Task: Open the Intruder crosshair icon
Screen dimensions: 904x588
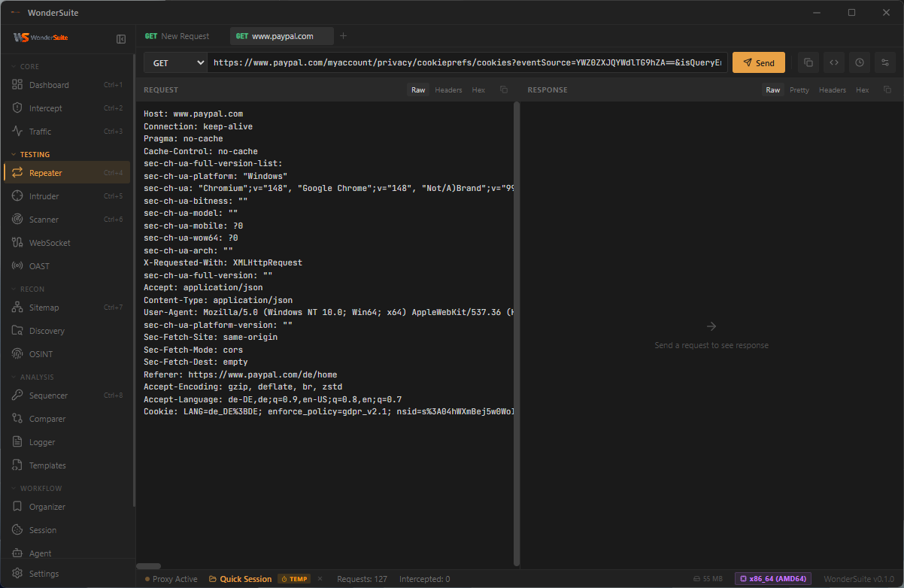Action: (17, 196)
